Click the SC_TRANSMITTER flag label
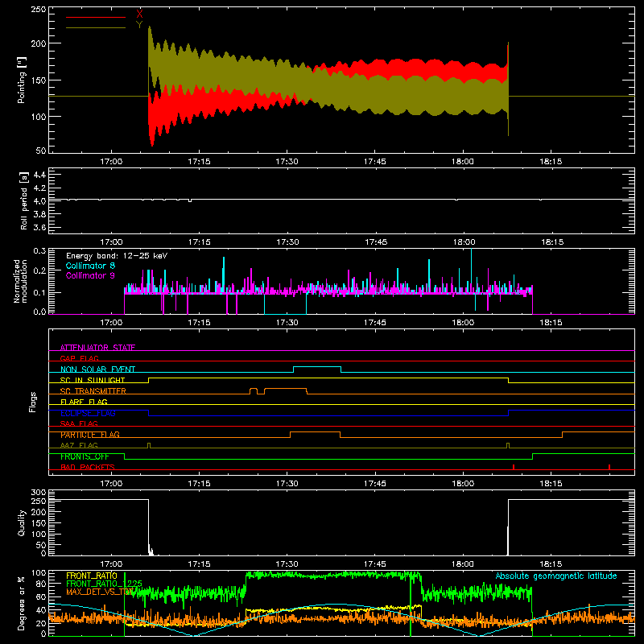This screenshot has height=644, width=644. tap(93, 391)
